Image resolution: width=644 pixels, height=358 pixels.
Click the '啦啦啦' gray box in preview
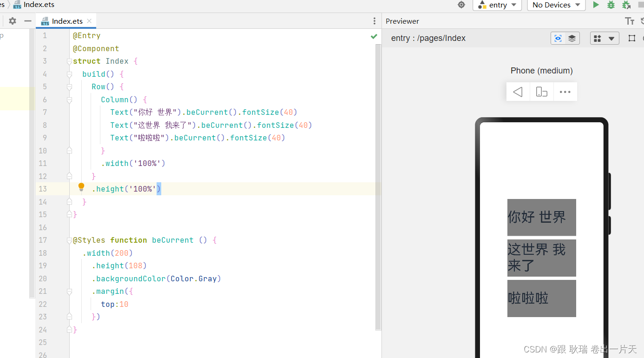[x=542, y=298]
